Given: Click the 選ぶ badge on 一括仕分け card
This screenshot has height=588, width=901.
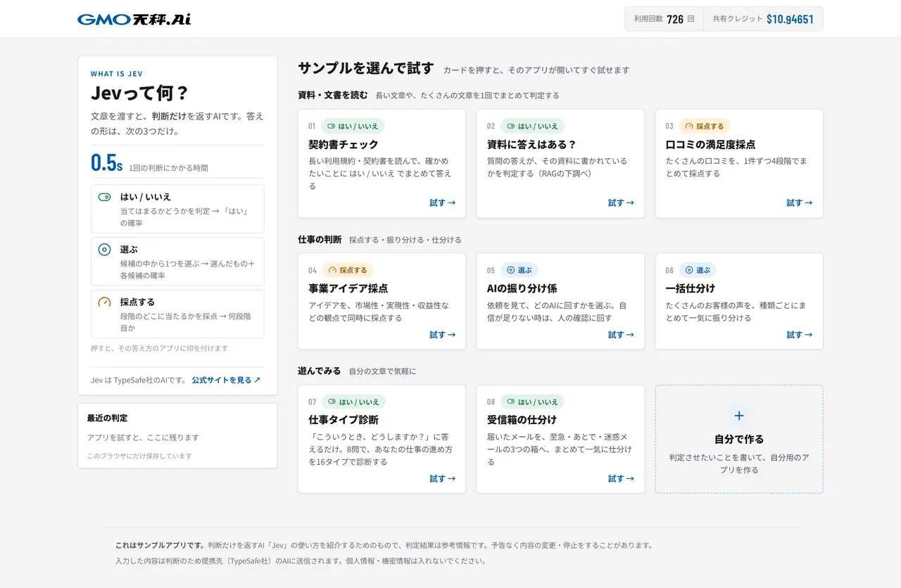Looking at the screenshot, I should pos(698,270).
